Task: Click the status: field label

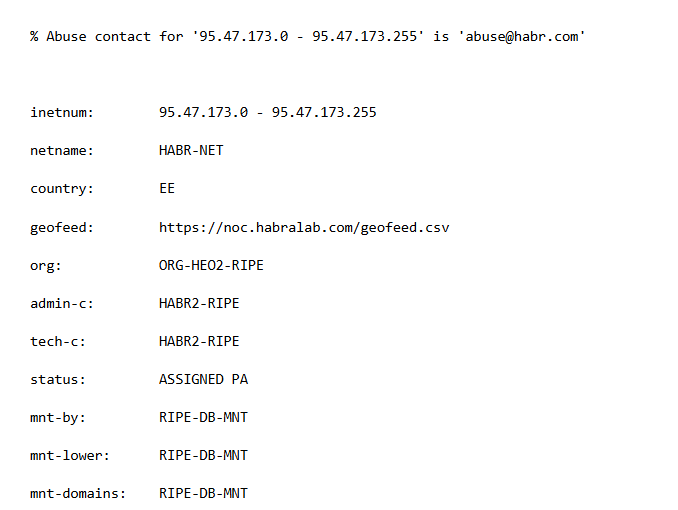Action: pyautogui.click(x=58, y=379)
